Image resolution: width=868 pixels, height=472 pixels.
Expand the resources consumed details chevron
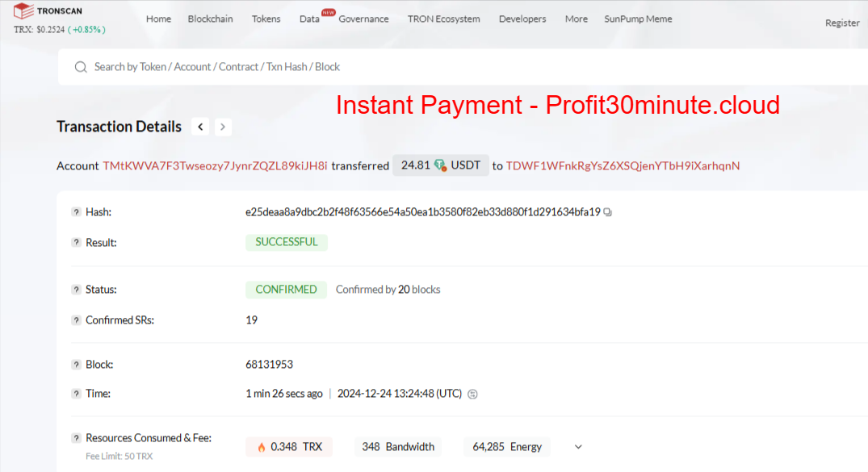578,447
